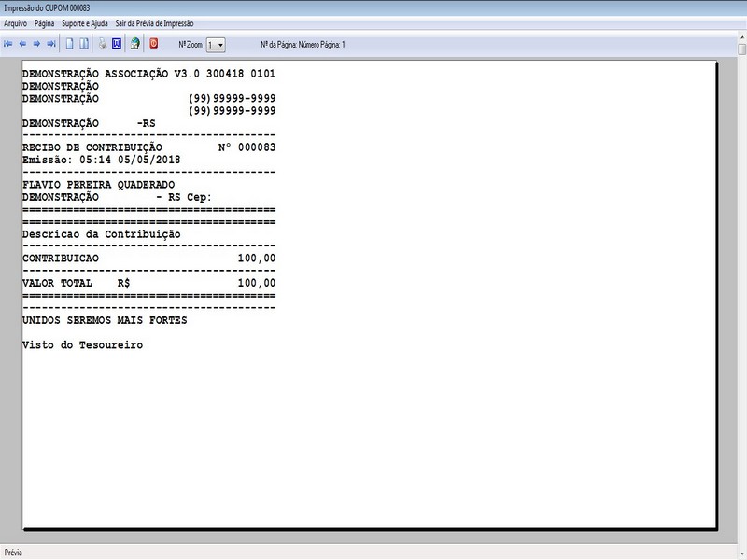Open the Nº Zoom dropdown
Viewport: 747px width, 560px height.
click(216, 45)
